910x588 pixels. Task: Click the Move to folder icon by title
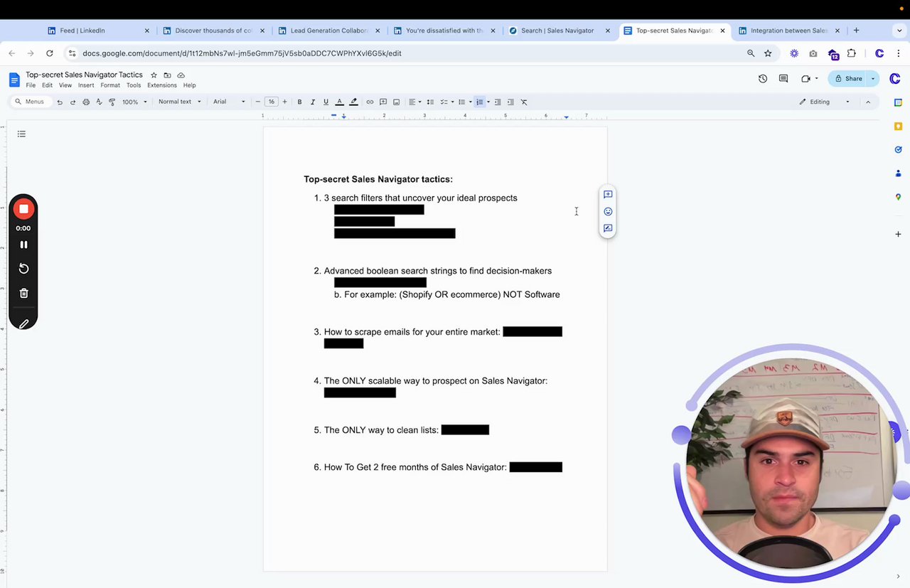(x=167, y=75)
